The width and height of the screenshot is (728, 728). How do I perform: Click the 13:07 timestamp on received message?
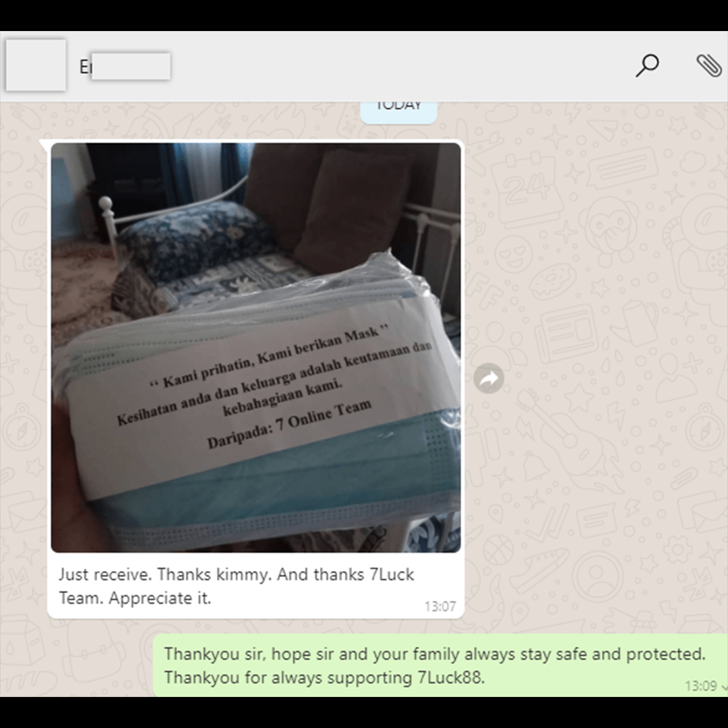pos(439,607)
